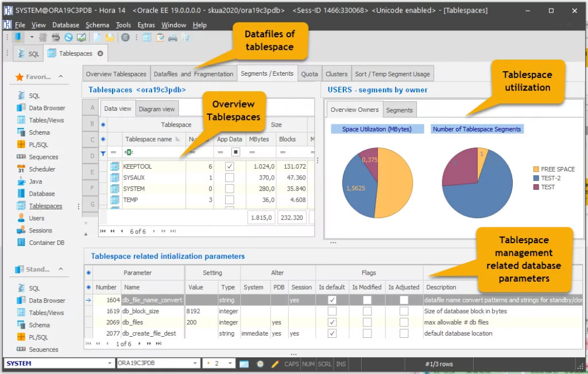Click Tablespace name column header

point(149,139)
